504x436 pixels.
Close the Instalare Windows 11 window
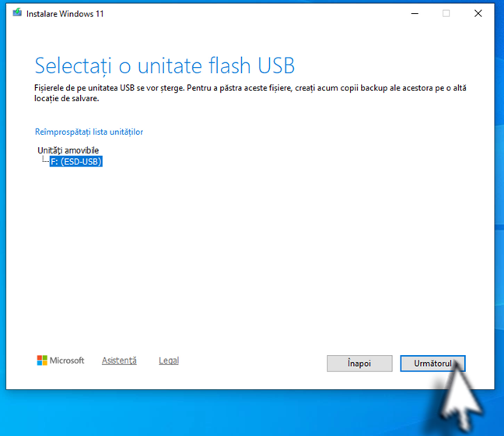coord(478,13)
